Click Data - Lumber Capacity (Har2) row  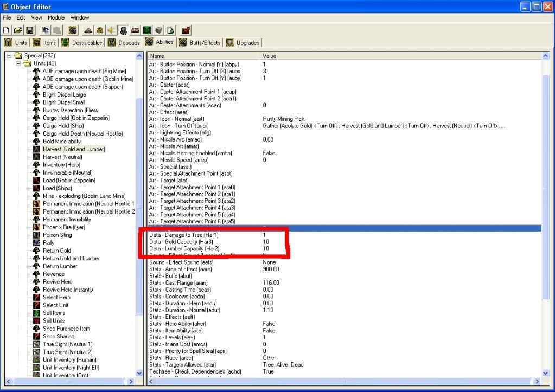345,248
